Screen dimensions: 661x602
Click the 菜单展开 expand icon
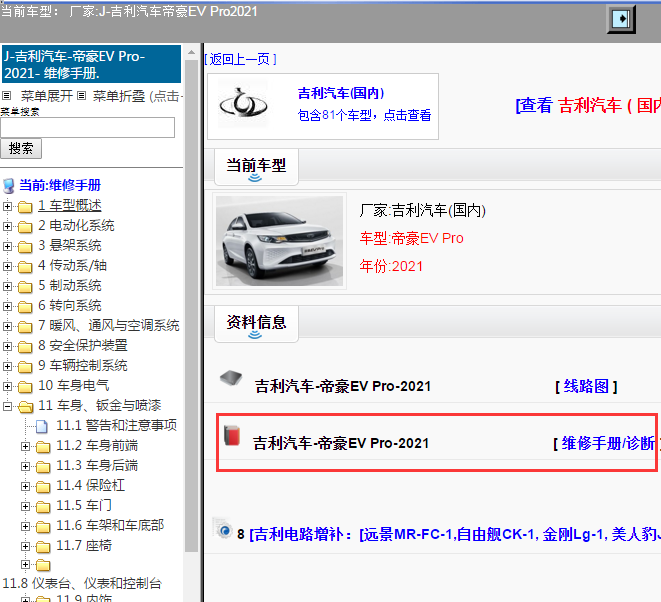[6, 96]
